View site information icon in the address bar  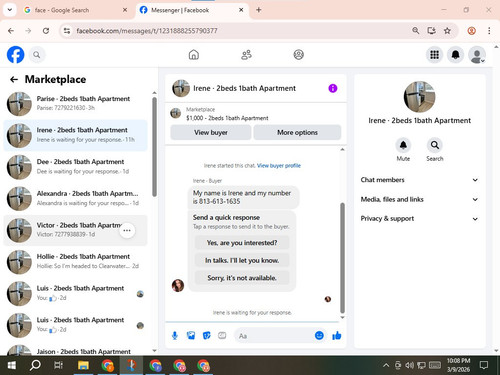click(67, 31)
